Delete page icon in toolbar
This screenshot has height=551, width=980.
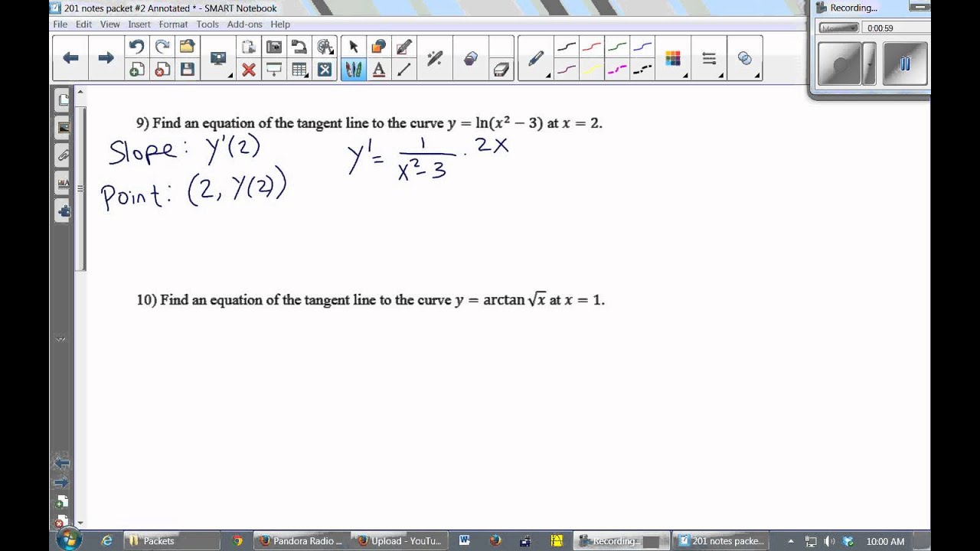pyautogui.click(x=162, y=70)
